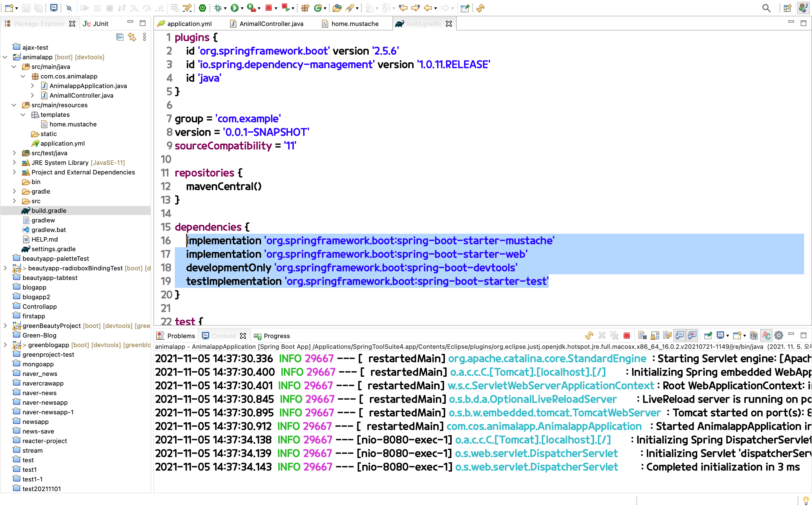
Task: Collapse the src/main/java folder
Action: tap(14, 67)
